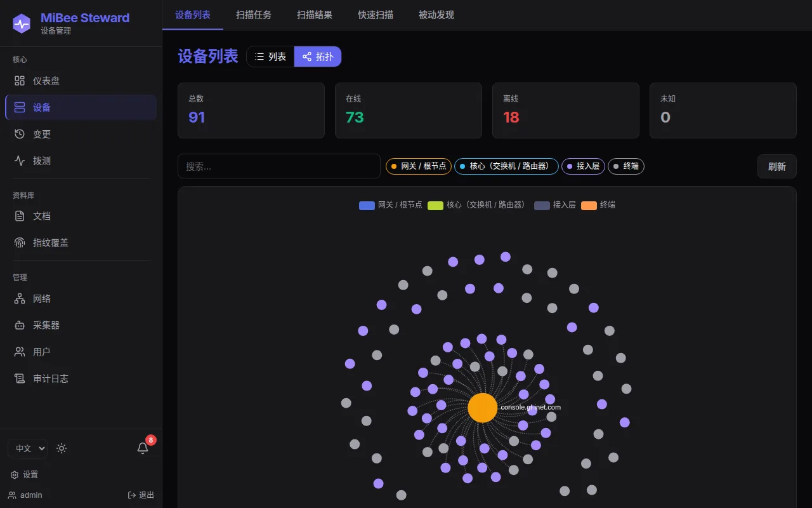812x508 pixels.
Task: Switch to 列表 list view
Action: pos(270,57)
